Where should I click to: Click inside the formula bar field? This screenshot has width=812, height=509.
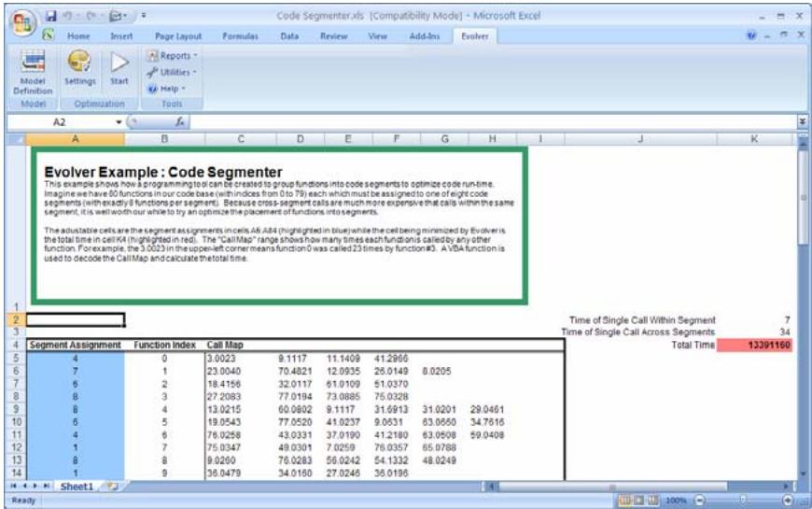492,122
